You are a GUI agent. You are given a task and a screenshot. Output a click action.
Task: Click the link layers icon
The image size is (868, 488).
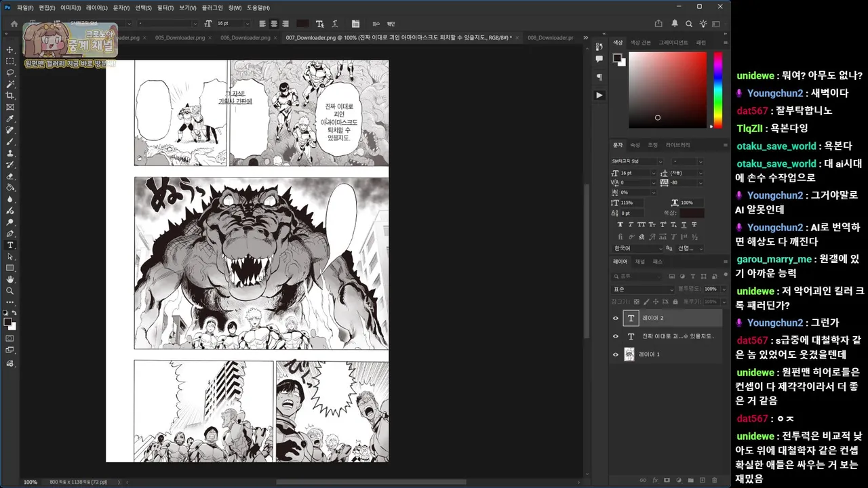(x=644, y=480)
